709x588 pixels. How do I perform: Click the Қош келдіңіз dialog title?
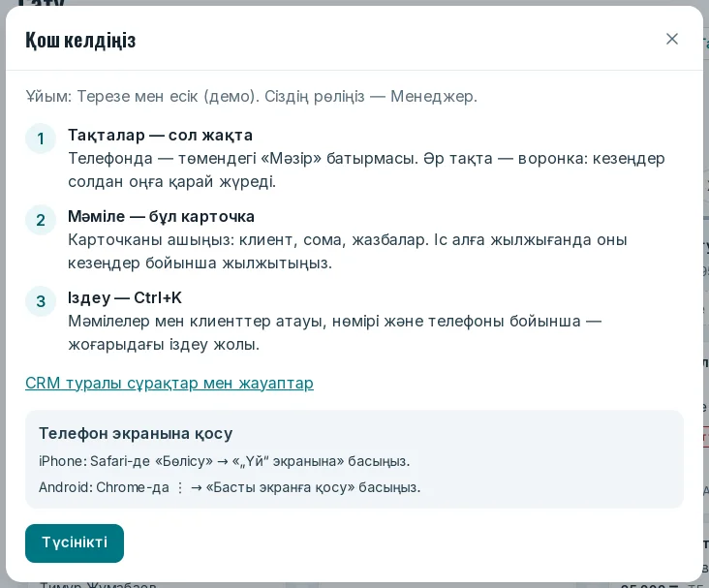[x=80, y=41]
